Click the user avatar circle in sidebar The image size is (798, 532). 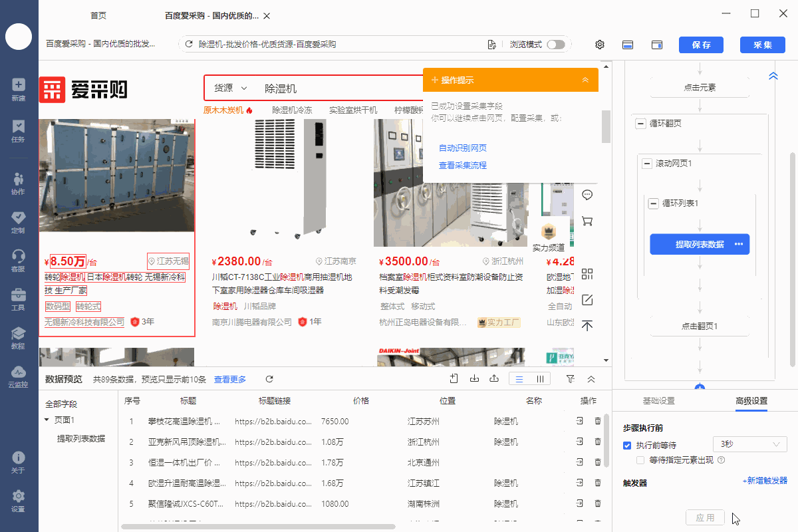point(19,36)
